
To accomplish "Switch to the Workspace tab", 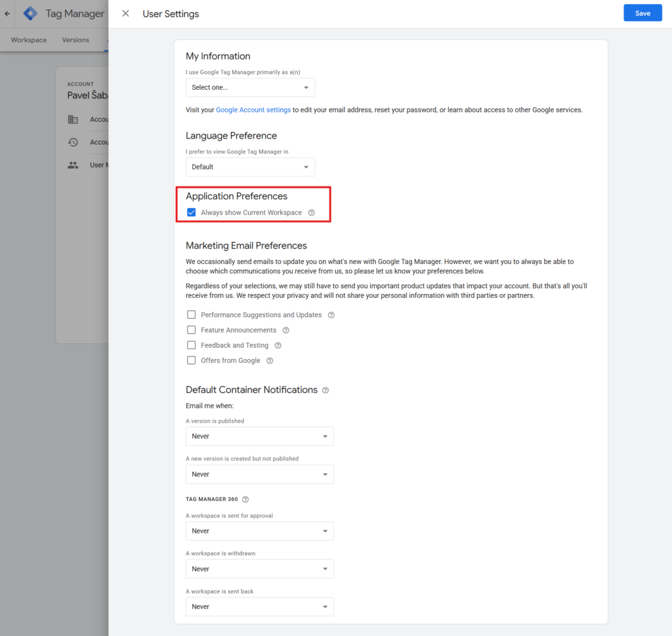I will coord(29,40).
